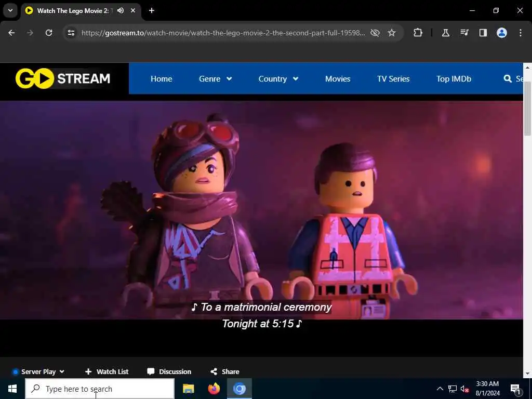The width and height of the screenshot is (532, 399).
Task: Toggle the browser side panel
Action: pyautogui.click(x=483, y=33)
